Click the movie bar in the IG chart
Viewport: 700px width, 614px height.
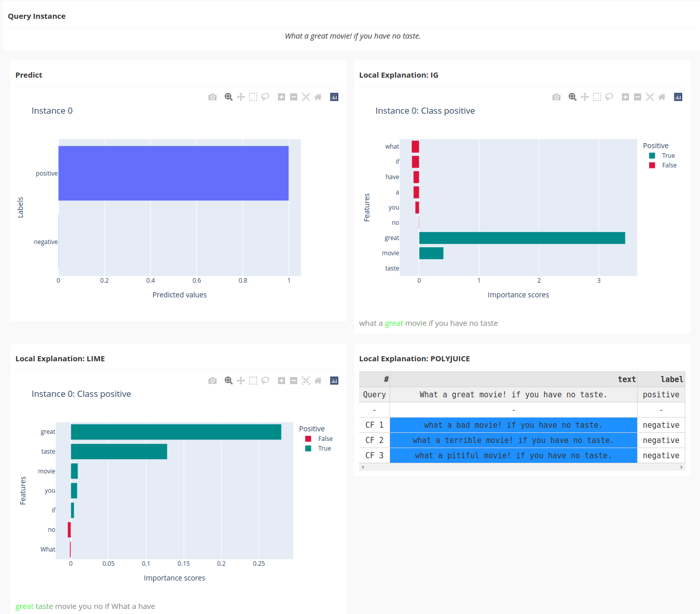tap(431, 253)
